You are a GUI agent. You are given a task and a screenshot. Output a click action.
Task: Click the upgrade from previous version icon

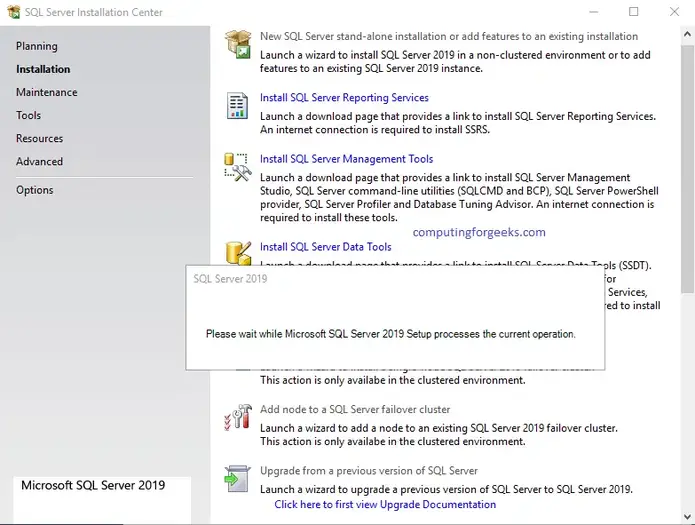click(238, 478)
